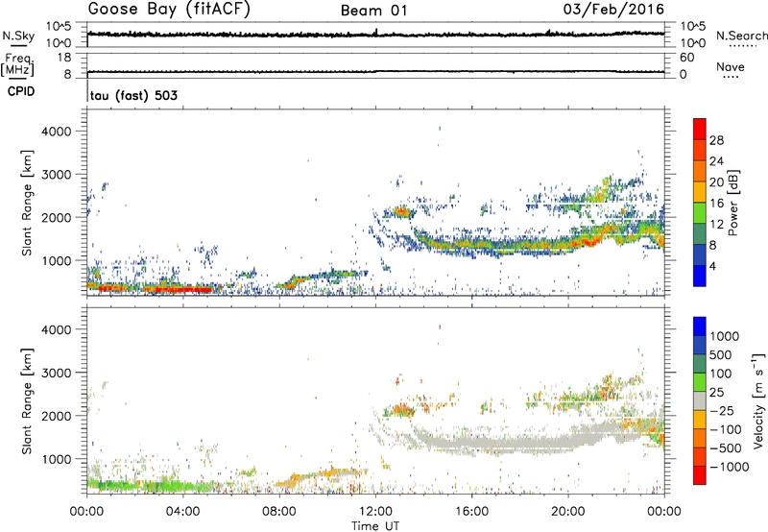Click the '08:00' time tick label
The height and width of the screenshot is (532, 768).
[x=279, y=512]
